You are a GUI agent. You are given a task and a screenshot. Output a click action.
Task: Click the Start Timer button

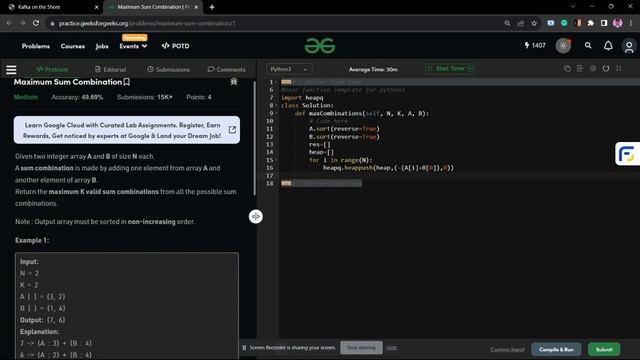(x=450, y=69)
